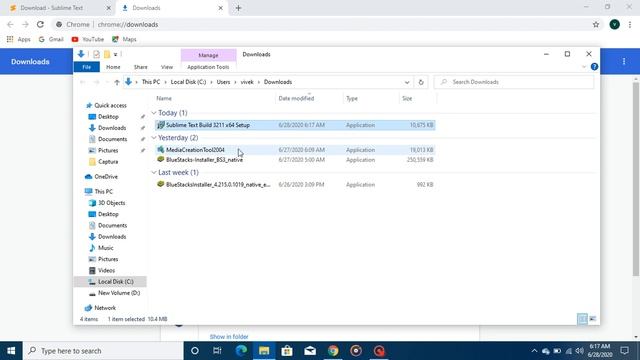Bookmark this page with star icon

pyautogui.click(x=596, y=24)
